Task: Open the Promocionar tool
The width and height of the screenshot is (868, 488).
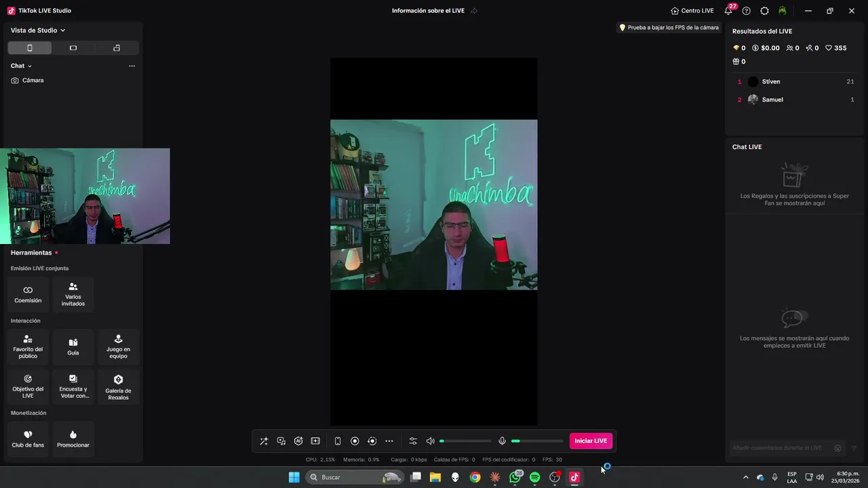Action: click(73, 439)
